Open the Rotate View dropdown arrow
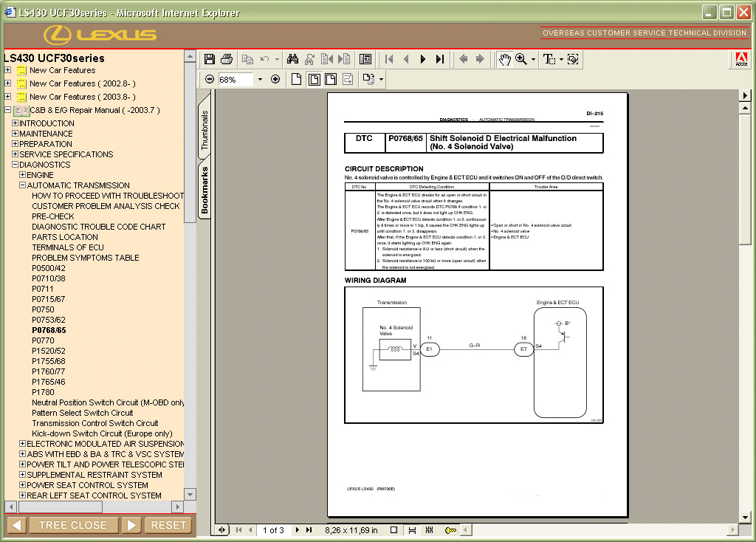Image resolution: width=756 pixels, height=542 pixels. [x=382, y=79]
